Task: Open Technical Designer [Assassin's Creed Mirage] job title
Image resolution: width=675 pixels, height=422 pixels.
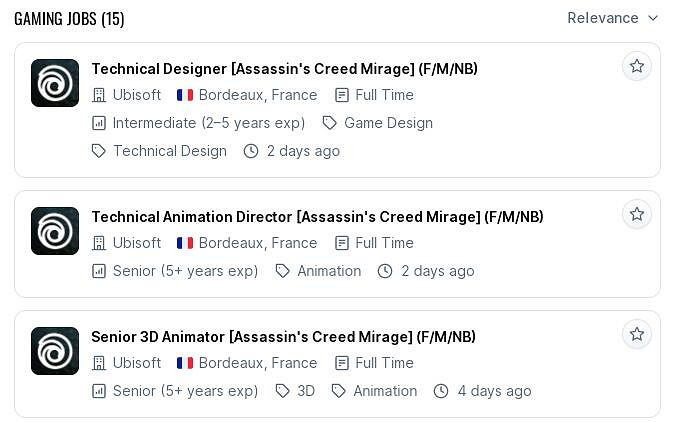Action: click(x=284, y=69)
